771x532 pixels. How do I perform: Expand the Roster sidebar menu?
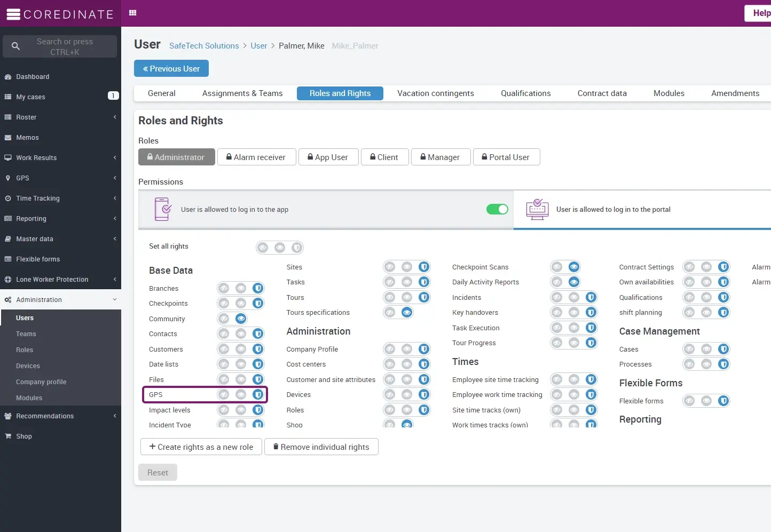point(60,117)
